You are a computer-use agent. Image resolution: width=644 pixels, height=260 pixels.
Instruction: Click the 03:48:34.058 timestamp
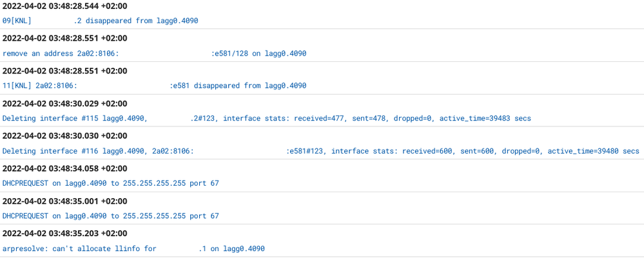tap(65, 168)
